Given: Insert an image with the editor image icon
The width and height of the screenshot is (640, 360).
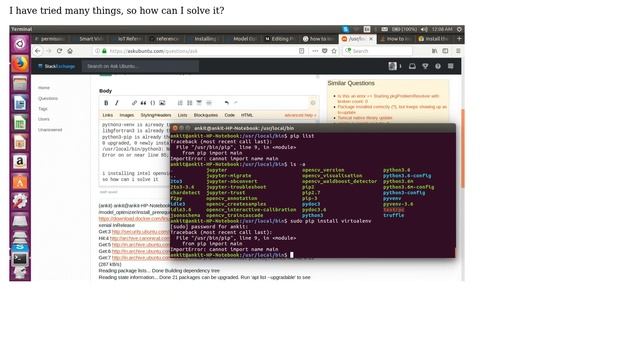Looking at the screenshot, I should click(162, 103).
